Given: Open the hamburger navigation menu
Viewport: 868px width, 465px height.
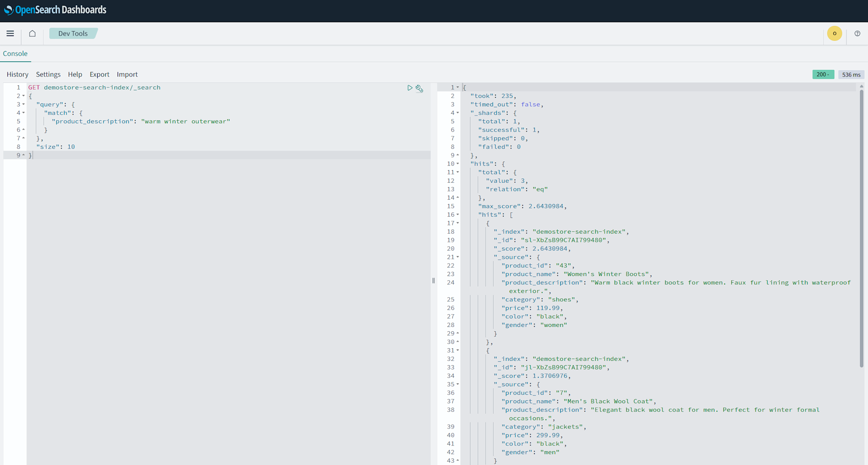Looking at the screenshot, I should [10, 33].
